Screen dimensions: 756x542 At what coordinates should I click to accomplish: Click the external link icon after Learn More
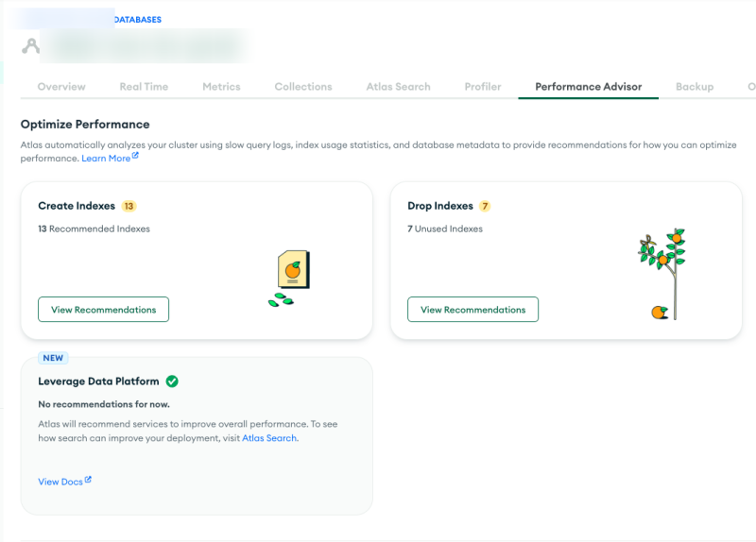pyautogui.click(x=136, y=158)
